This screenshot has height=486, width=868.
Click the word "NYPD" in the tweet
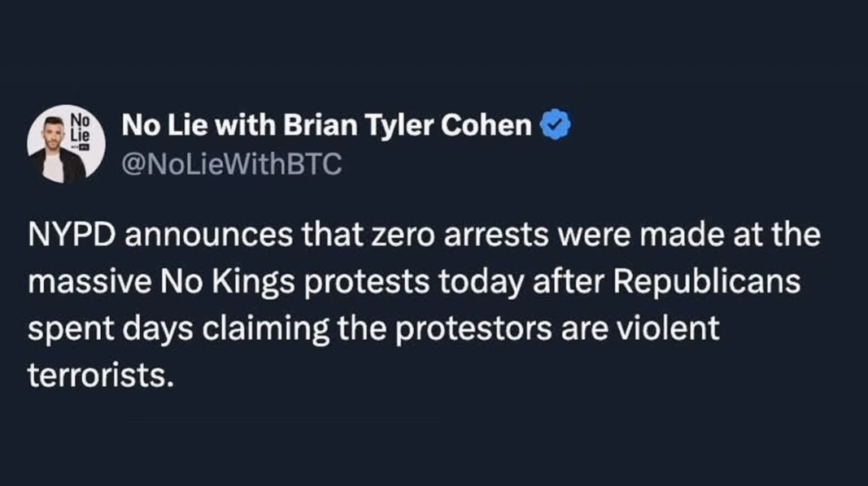coord(70,237)
